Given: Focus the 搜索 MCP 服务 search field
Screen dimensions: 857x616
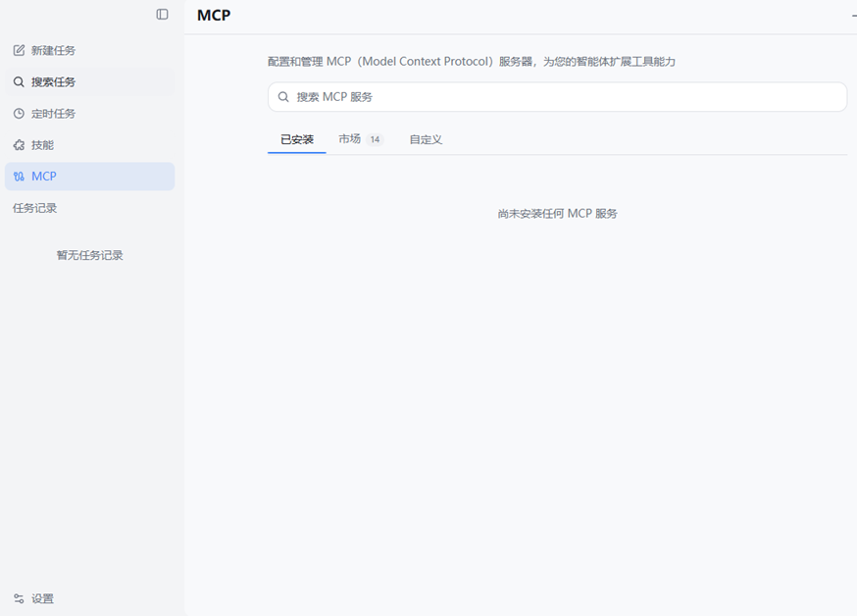Looking at the screenshot, I should [558, 97].
